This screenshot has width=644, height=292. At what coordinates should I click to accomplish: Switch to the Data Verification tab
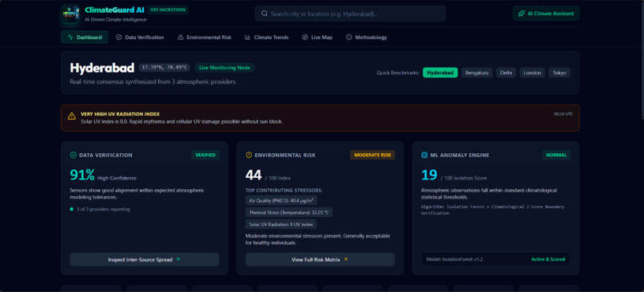point(140,37)
